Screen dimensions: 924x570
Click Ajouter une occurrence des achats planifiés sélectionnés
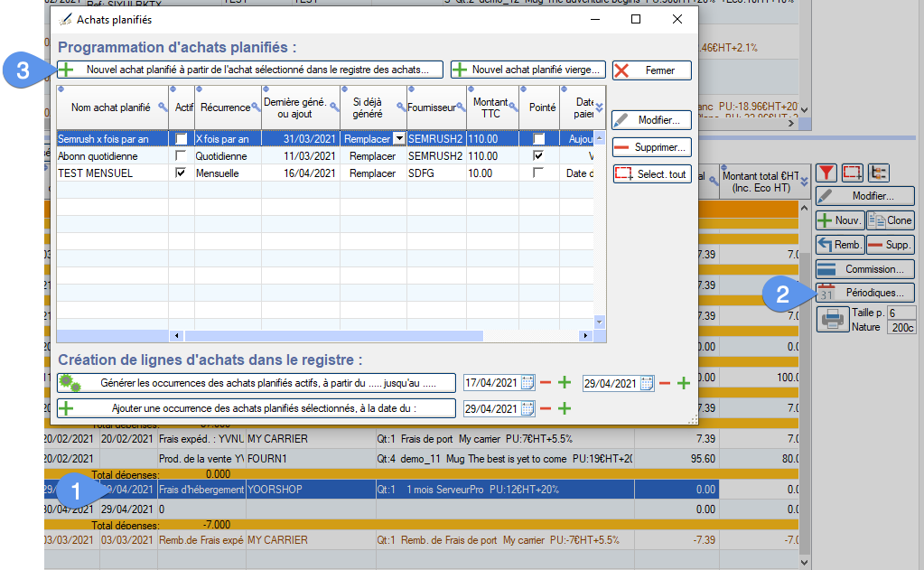coord(257,408)
